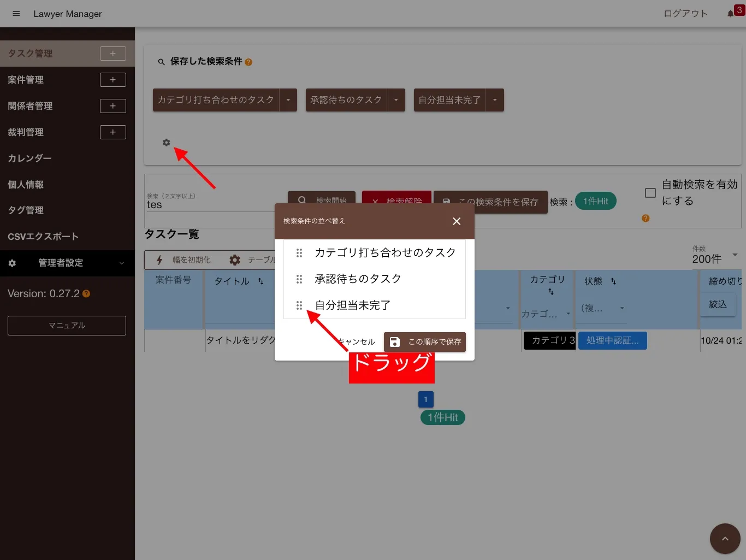This screenshot has height=560, width=746.
Task: Expand dropdown arrow of 自分担当未完了 button
Action: (495, 100)
